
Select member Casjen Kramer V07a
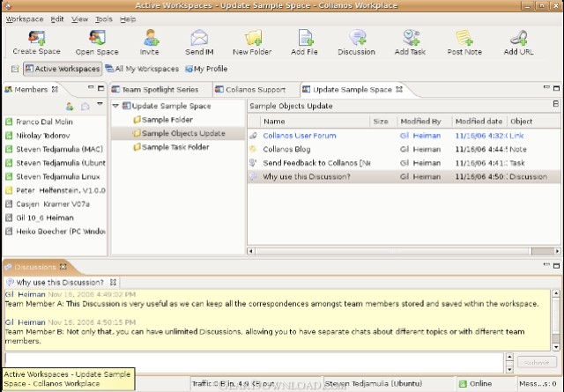[48, 203]
